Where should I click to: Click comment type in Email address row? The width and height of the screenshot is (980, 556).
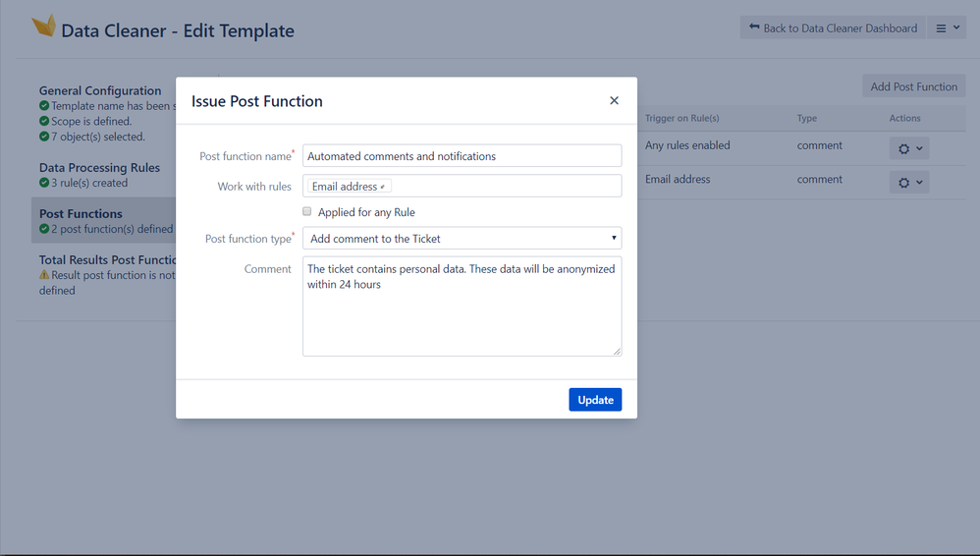click(x=819, y=179)
